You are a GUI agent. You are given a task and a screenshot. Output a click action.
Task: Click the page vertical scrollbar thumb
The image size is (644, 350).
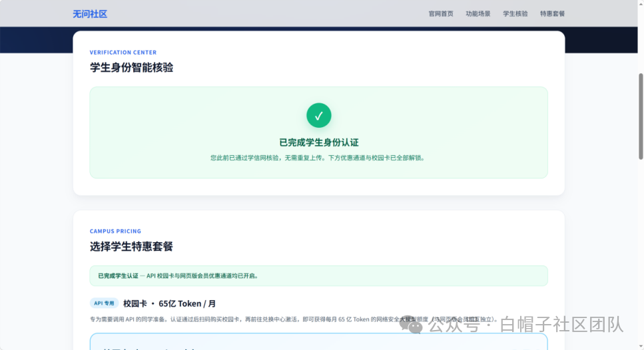pos(641,116)
